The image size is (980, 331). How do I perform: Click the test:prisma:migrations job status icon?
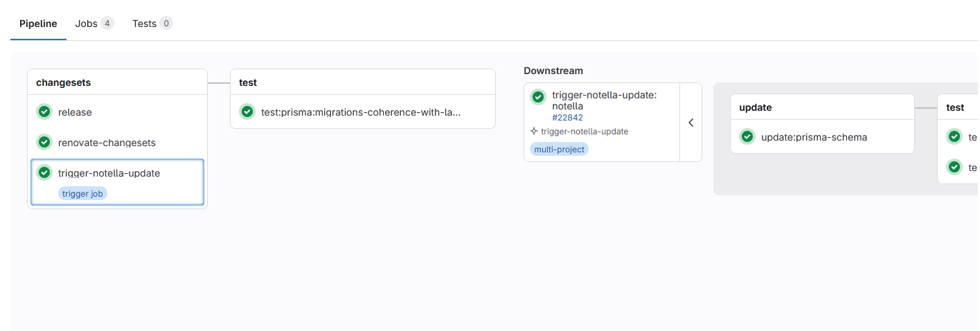(x=247, y=112)
